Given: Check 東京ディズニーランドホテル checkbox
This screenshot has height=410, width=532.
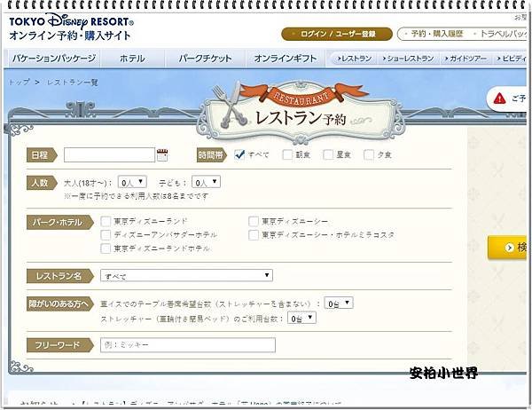Looking at the screenshot, I should 106,248.
